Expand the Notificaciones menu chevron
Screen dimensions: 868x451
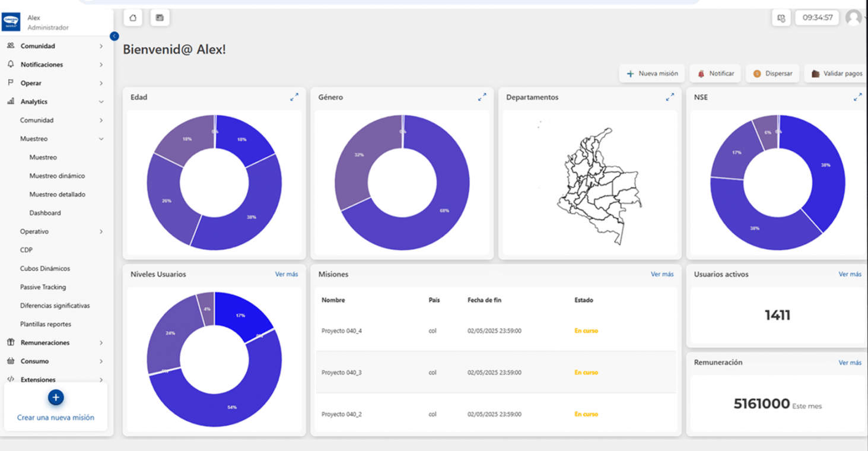tap(101, 64)
